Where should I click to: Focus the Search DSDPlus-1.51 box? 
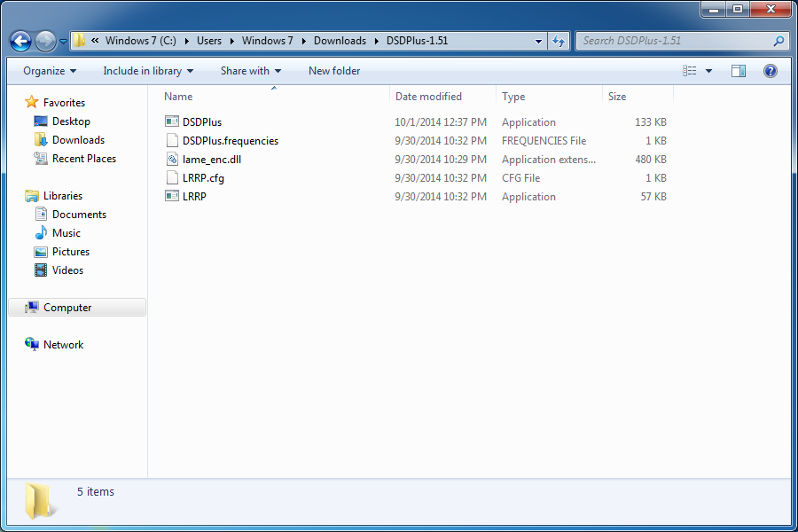[x=684, y=41]
